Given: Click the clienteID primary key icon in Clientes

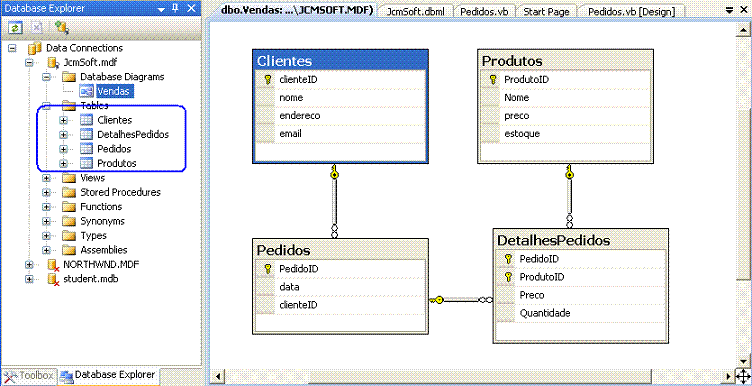Looking at the screenshot, I should point(268,80).
